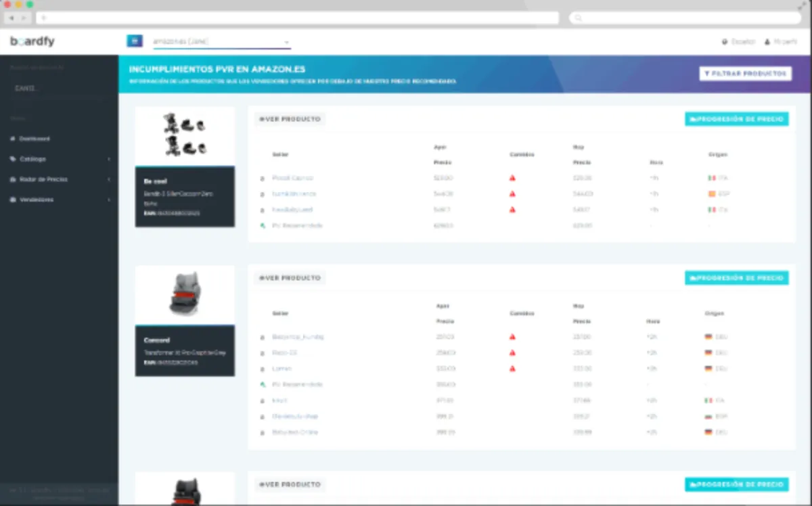Open the amazon.es marketplace dropdown
Image resolution: width=812 pixels, height=506 pixels.
pos(222,42)
